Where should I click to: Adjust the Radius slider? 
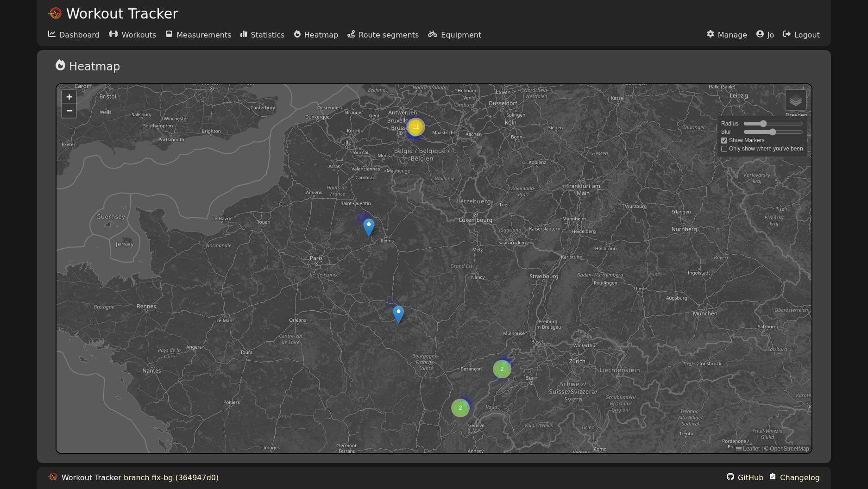(x=763, y=124)
